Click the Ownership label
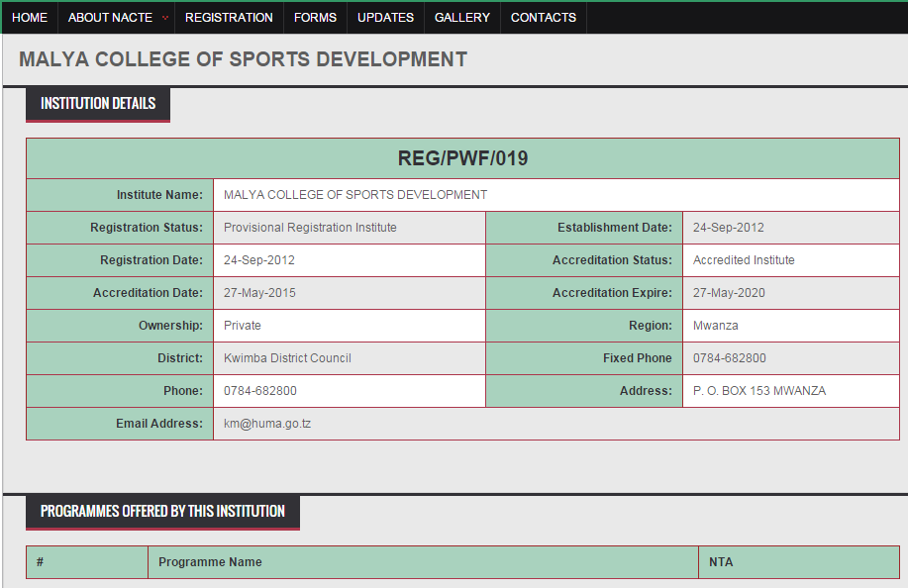This screenshot has width=908, height=588. (x=170, y=326)
